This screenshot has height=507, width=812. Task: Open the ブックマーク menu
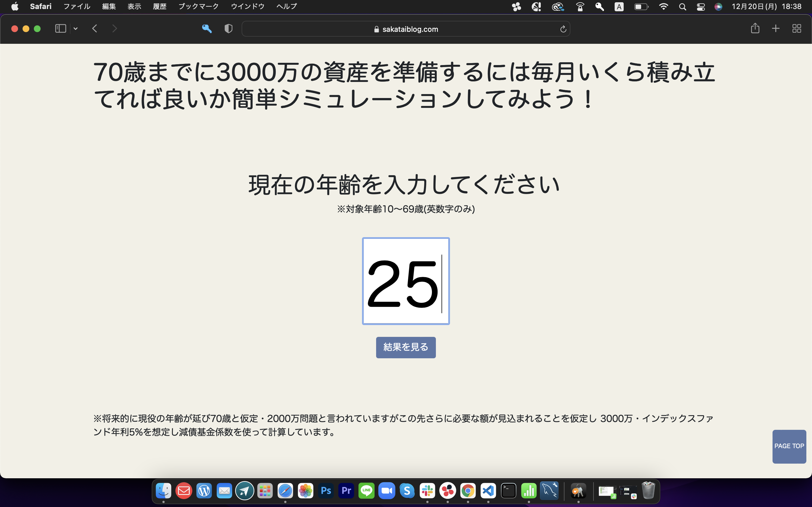point(198,6)
